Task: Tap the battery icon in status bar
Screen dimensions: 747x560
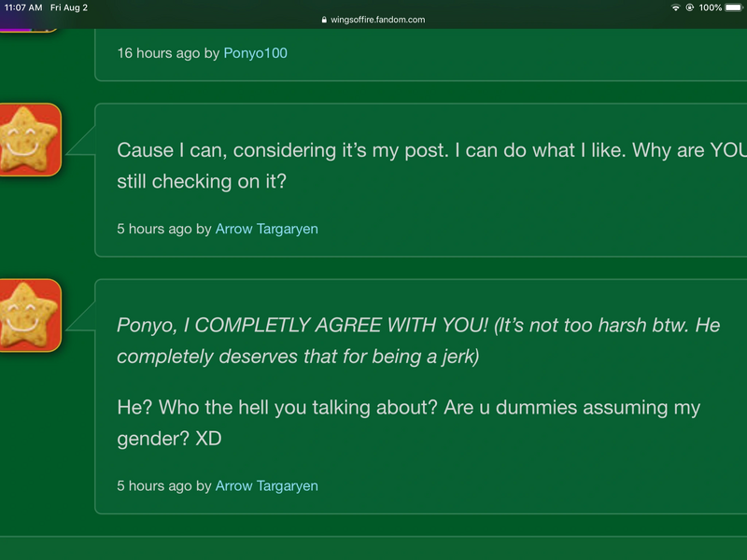Action: [x=734, y=7]
